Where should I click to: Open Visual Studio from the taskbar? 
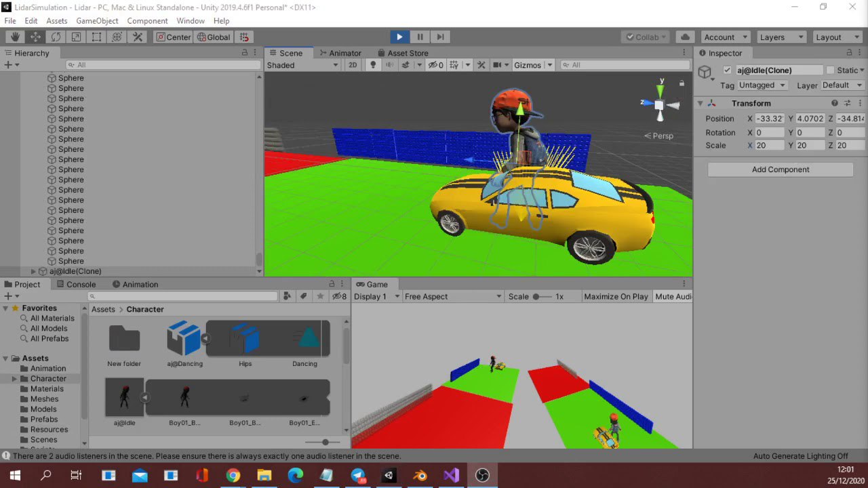452,476
